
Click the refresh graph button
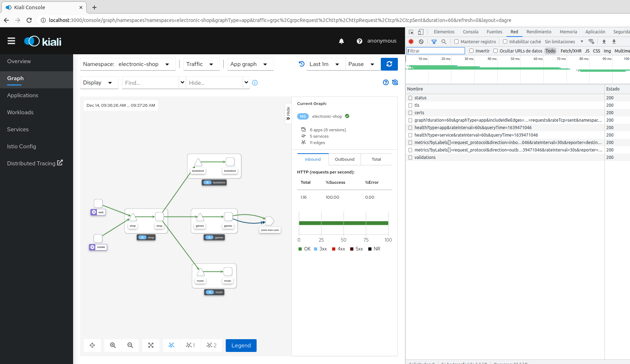coord(389,64)
